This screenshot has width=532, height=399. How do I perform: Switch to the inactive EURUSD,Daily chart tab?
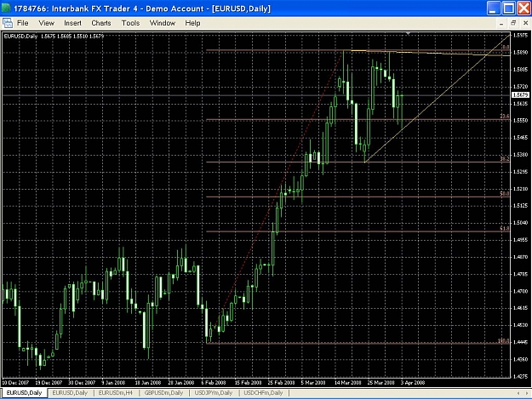coord(70,393)
